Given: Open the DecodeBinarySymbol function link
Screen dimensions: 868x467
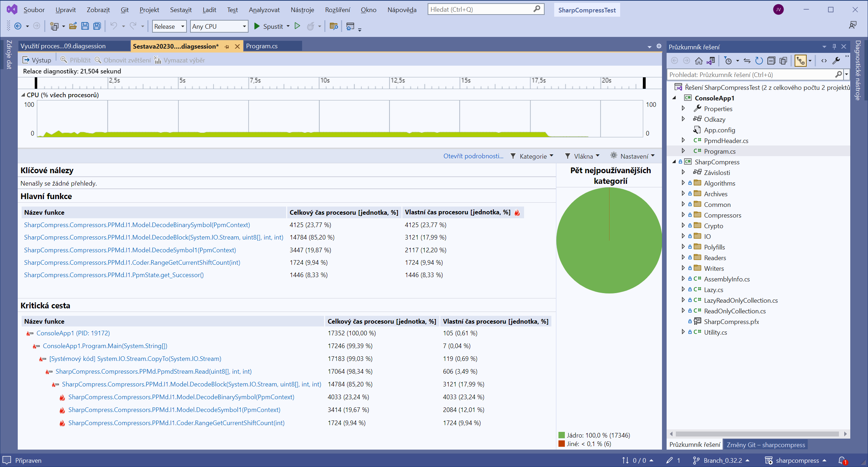Looking at the screenshot, I should click(137, 225).
